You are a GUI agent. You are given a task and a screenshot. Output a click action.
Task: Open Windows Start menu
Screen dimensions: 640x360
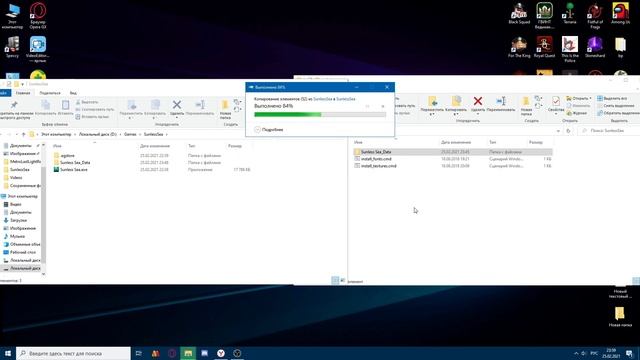[8, 353]
